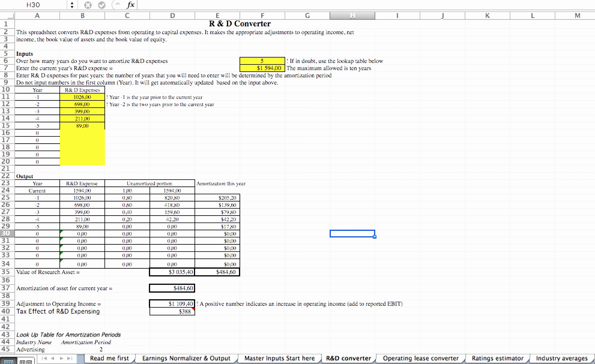Open the fx insert function button
The height and width of the screenshot is (364, 595).
pos(131,5)
